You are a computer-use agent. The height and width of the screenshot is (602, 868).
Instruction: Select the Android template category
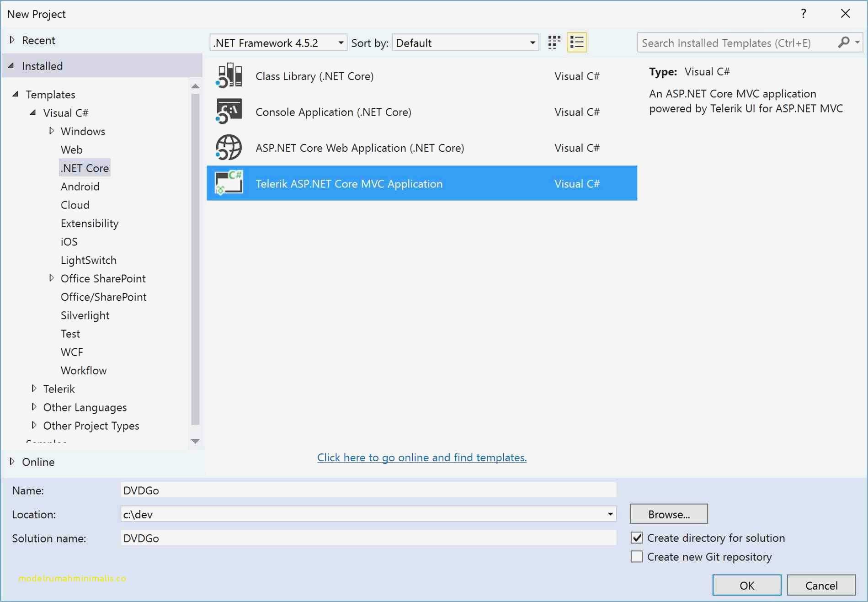point(80,186)
